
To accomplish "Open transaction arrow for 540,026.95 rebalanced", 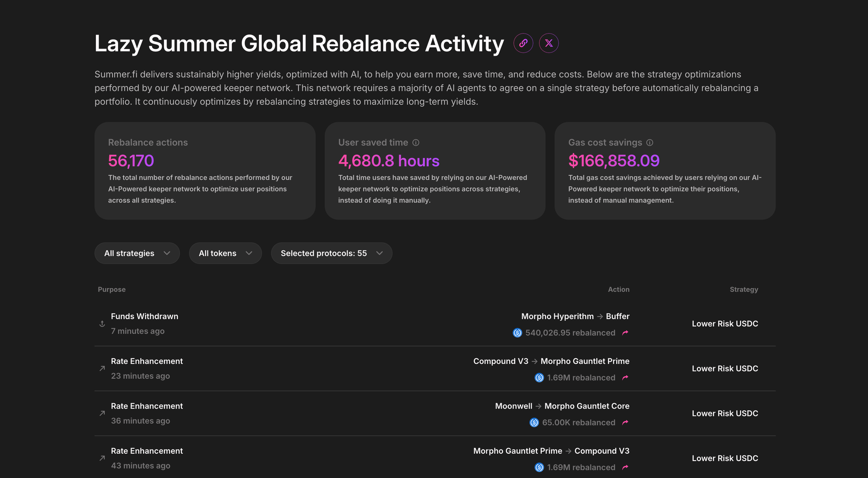I will point(625,333).
